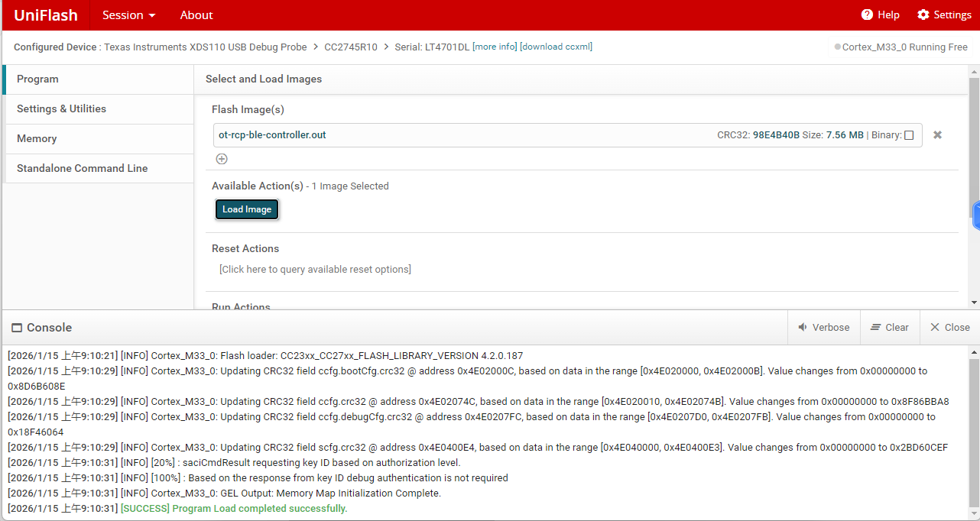Click the console vertical scrollbar
Image resolution: width=980 pixels, height=521 pixels.
pyautogui.click(x=974, y=432)
